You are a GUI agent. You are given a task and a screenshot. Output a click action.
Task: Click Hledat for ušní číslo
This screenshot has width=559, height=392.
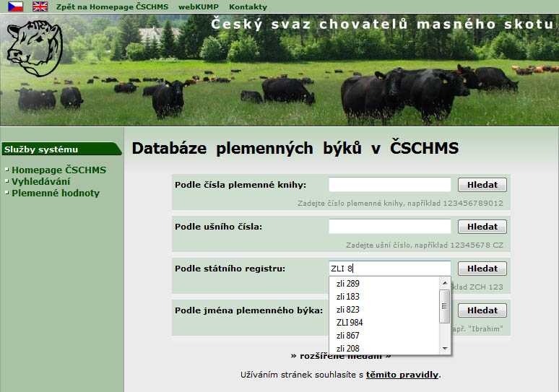click(482, 226)
